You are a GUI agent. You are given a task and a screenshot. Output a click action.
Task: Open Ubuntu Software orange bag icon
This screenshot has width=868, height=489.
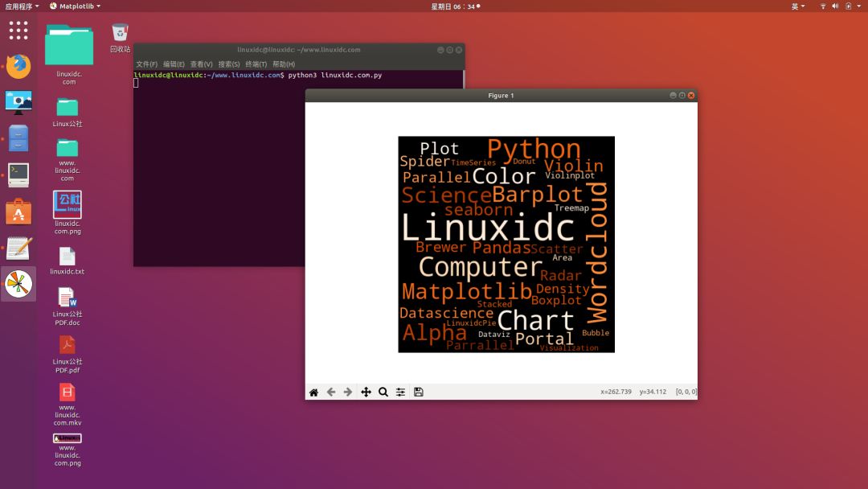pos(18,212)
